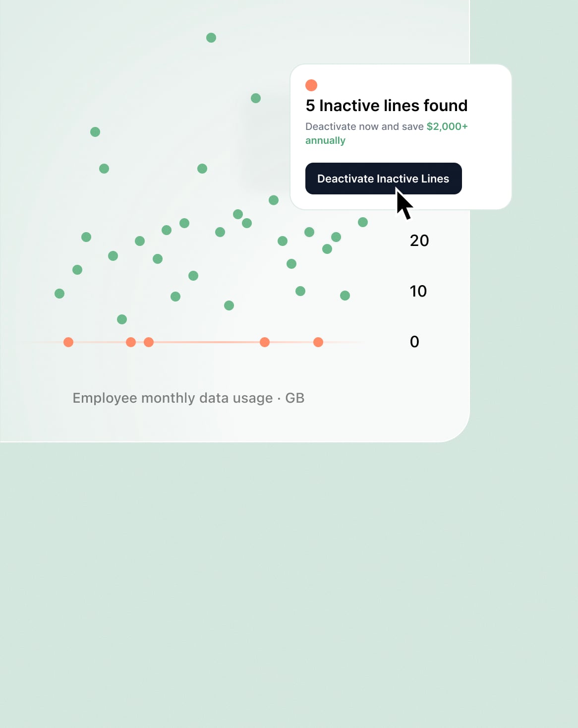Click the rightmost green data point
578x728 pixels.
click(363, 222)
